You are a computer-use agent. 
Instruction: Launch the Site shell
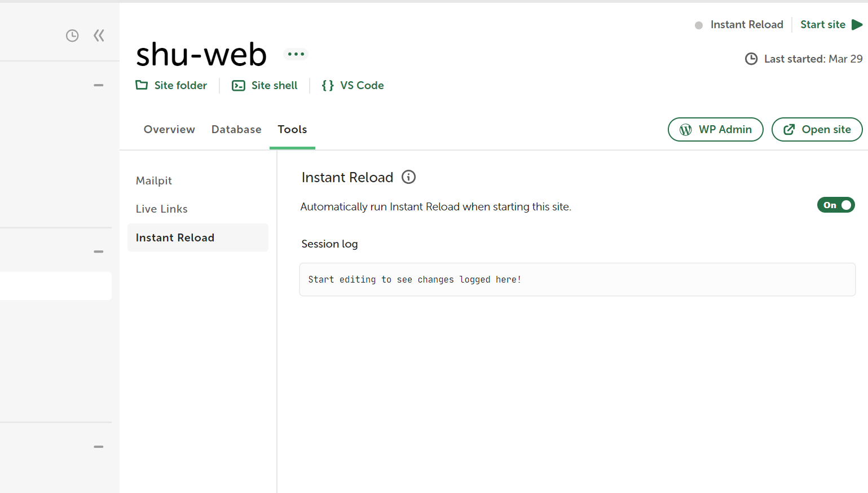[265, 85]
